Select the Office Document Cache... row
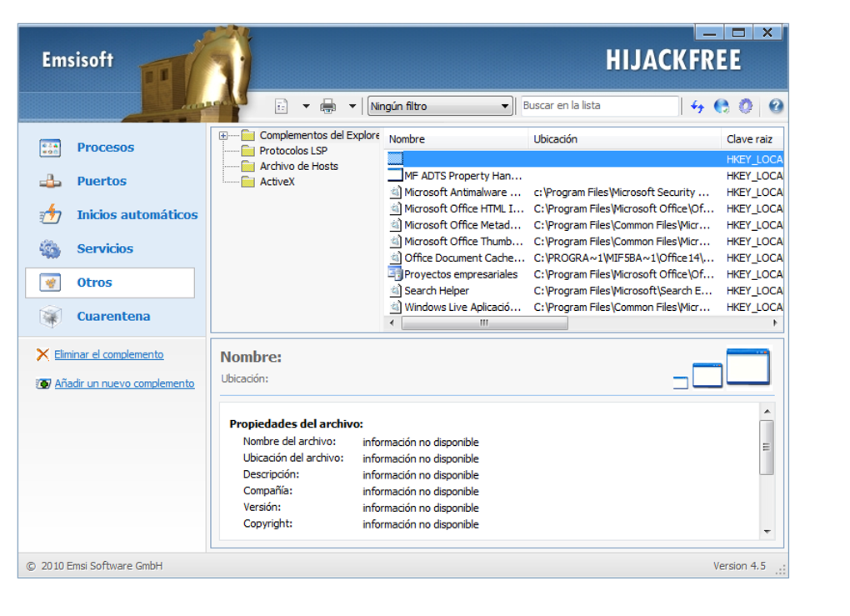Image resolution: width=850 pixels, height=616 pixels. click(585, 258)
